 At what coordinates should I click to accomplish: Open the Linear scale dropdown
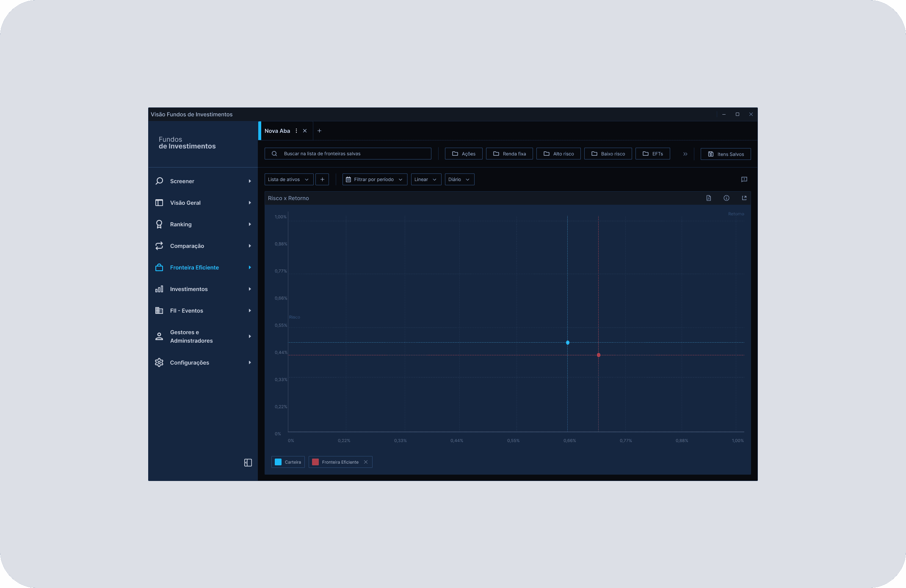tap(425, 179)
